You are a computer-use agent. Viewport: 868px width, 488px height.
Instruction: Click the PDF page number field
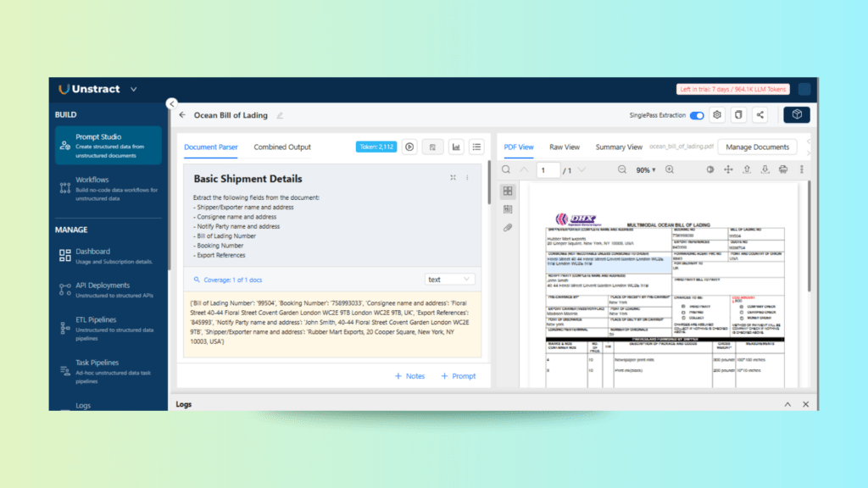548,170
